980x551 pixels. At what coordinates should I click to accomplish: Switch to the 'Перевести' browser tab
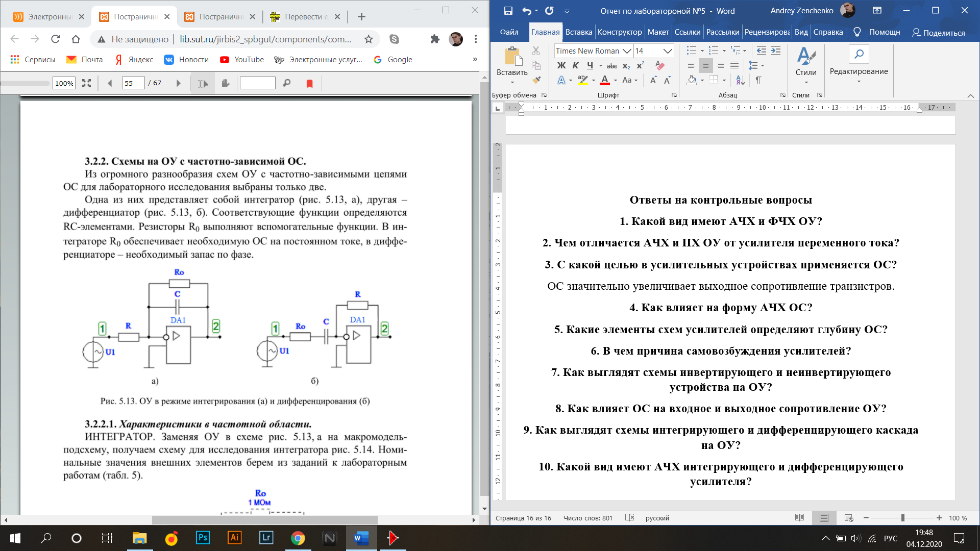coord(305,17)
